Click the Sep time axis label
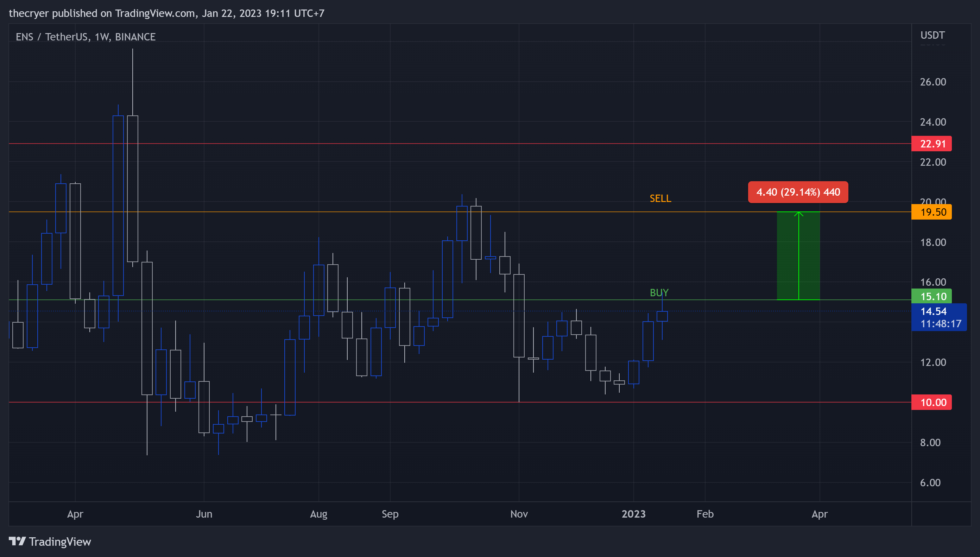The height and width of the screenshot is (557, 980). (390, 514)
